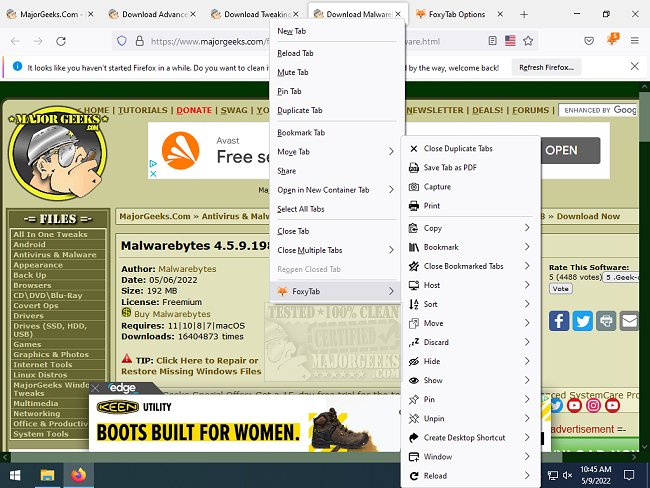Click the Print printer icon in FoxyTab menu

pyautogui.click(x=414, y=206)
